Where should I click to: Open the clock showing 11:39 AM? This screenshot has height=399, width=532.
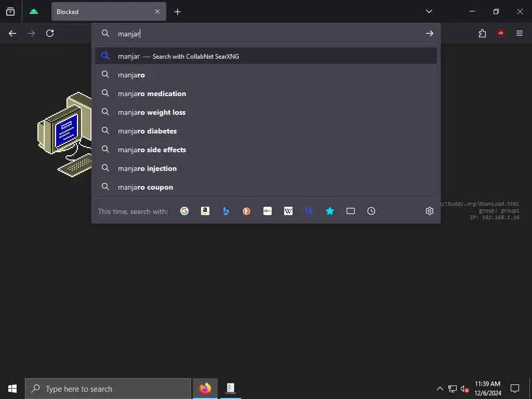coord(487,389)
